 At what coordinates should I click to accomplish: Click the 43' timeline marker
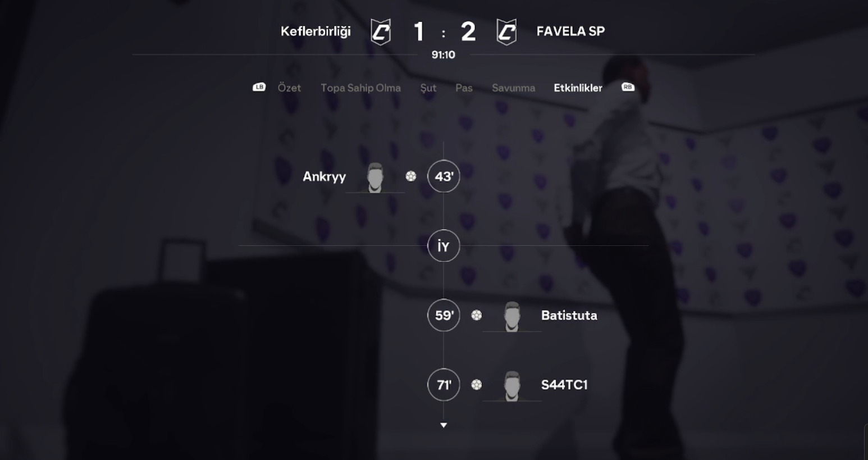pyautogui.click(x=444, y=176)
